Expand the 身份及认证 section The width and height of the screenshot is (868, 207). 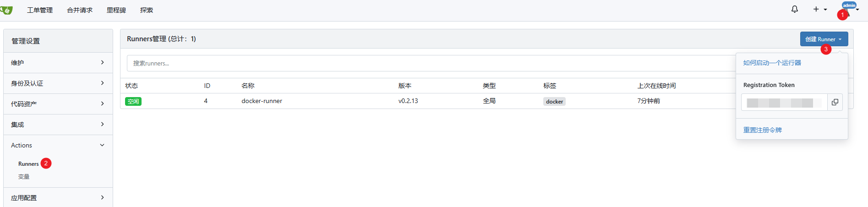pyautogui.click(x=58, y=83)
